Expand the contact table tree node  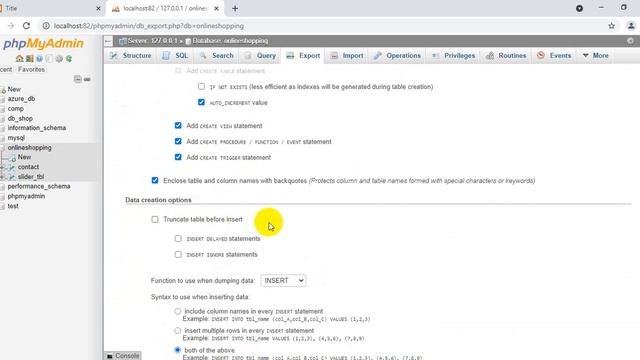[x=2, y=167]
